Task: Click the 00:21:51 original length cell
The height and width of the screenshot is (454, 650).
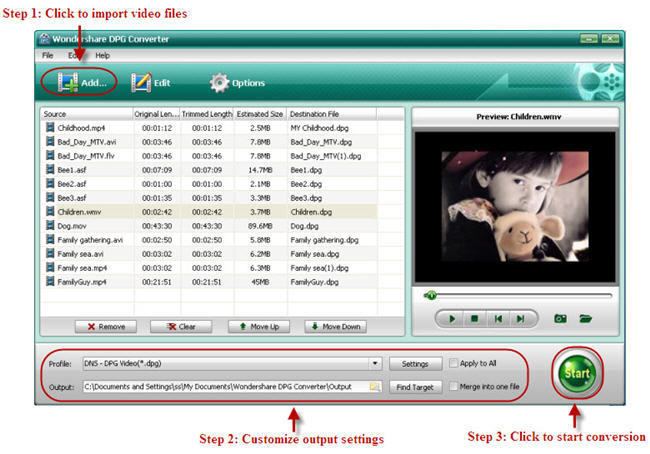Action: [157, 282]
